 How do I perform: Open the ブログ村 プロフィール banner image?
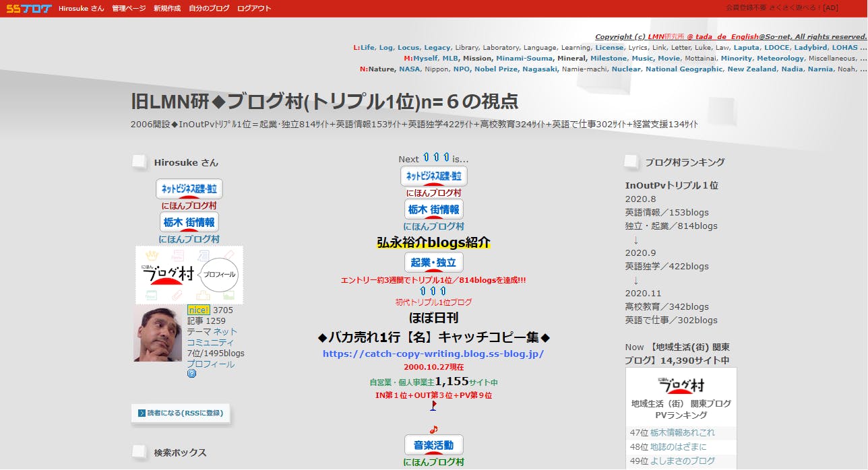click(x=189, y=274)
